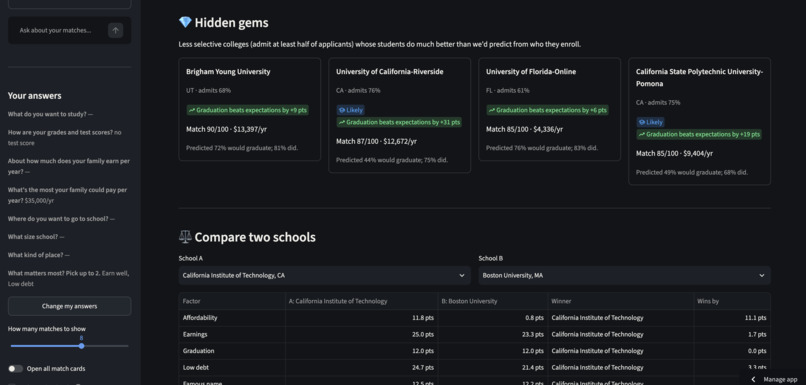Submit question with the arrow send button
806x385 pixels.
click(x=115, y=30)
